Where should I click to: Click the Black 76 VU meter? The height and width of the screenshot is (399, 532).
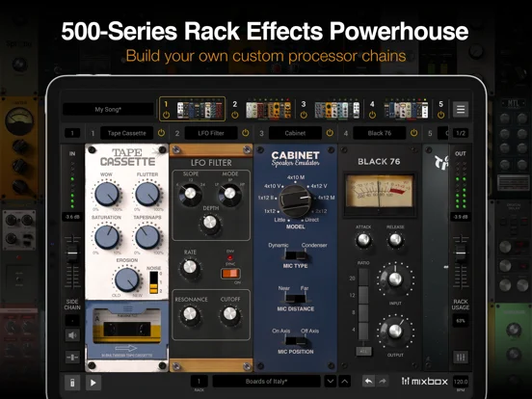click(x=379, y=192)
